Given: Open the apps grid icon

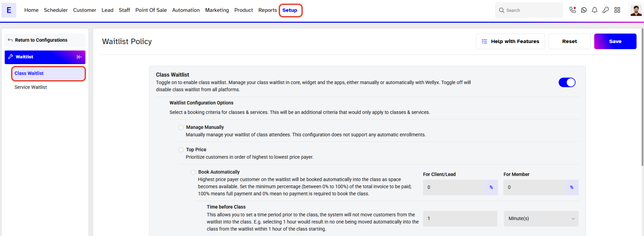Looking at the screenshot, I should (617, 10).
